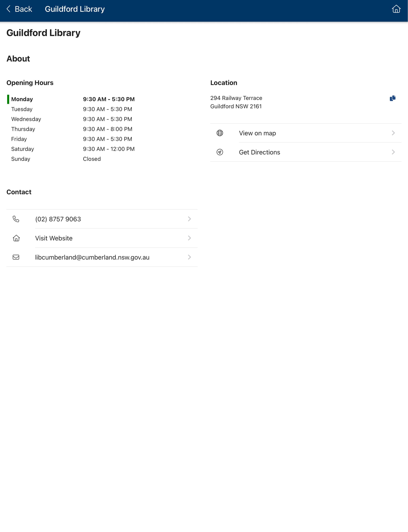Click Contact heading
The height and width of the screenshot is (532, 408).
19,192
